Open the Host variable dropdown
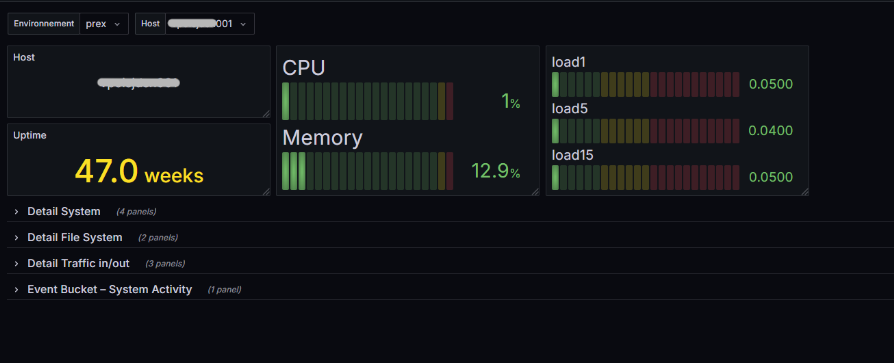The image size is (894, 363). pyautogui.click(x=210, y=24)
